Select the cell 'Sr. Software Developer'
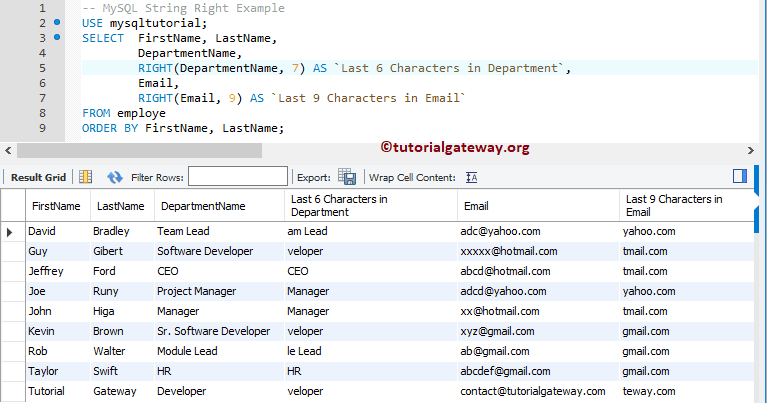The width and height of the screenshot is (767, 403). pos(219,332)
